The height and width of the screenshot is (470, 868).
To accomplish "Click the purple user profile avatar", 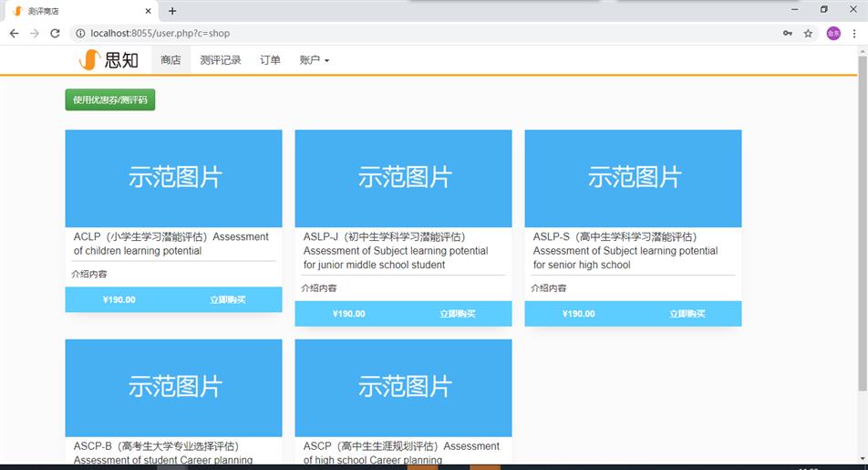I will pos(832,33).
